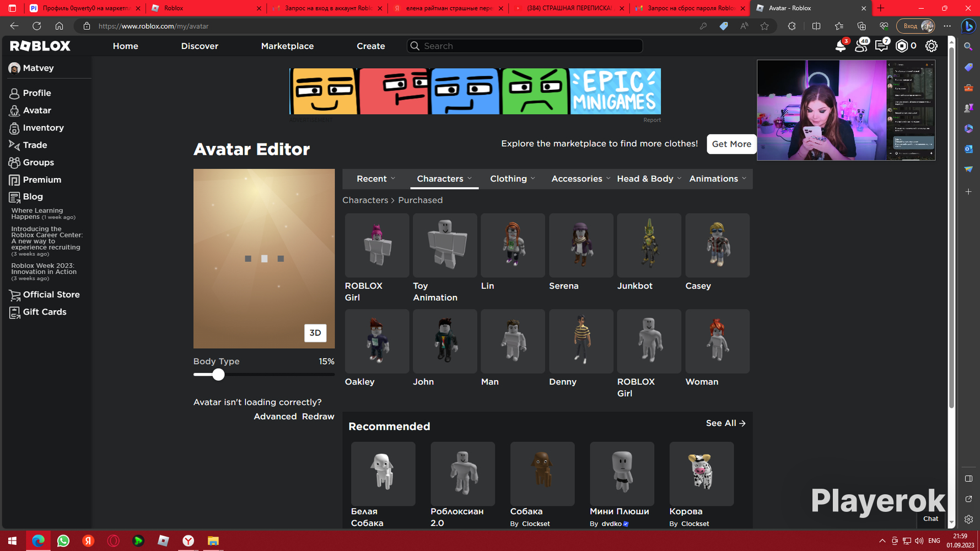
Task: Click the Trade sidebar icon
Action: tap(14, 145)
